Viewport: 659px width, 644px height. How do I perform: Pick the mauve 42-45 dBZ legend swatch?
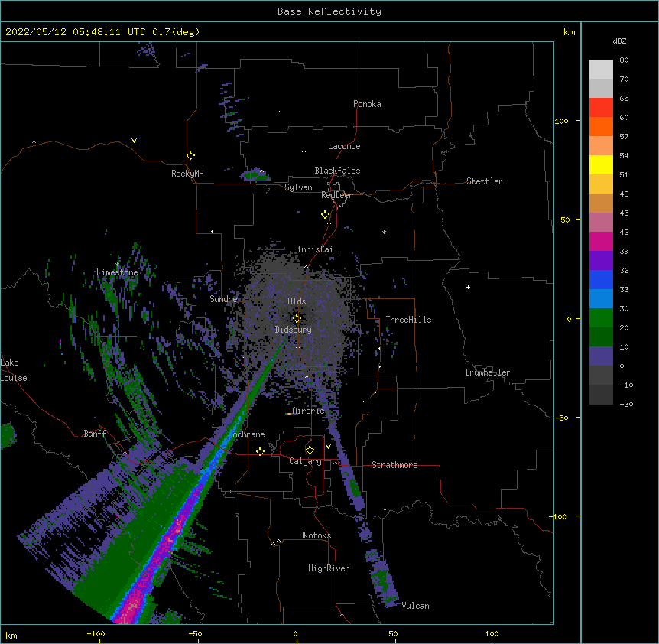point(601,222)
